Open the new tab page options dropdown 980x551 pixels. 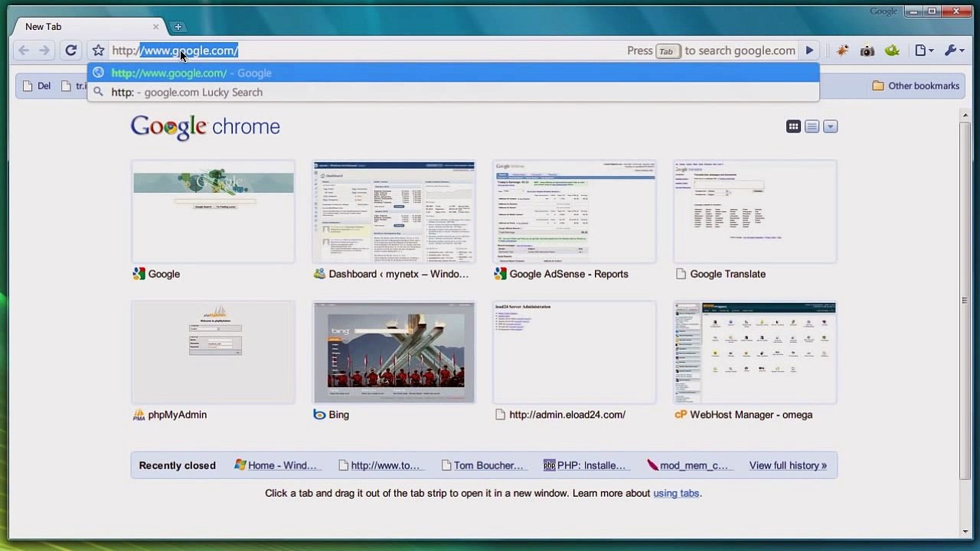coord(831,126)
